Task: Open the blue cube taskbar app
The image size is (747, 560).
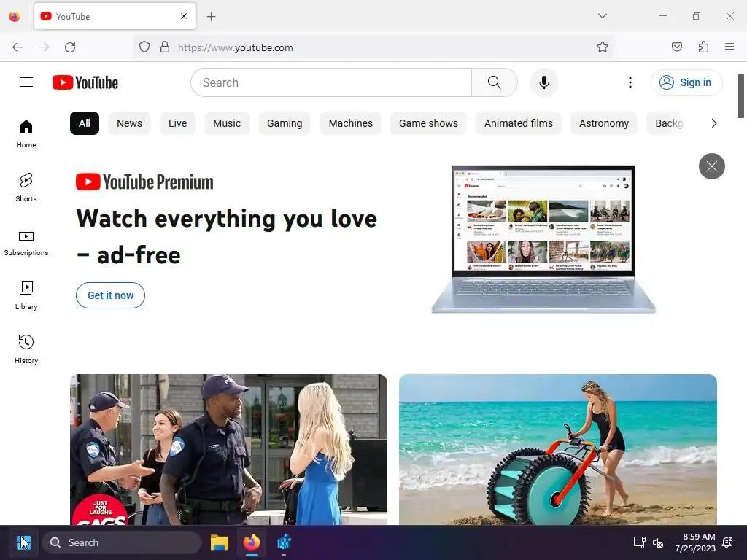Action: point(284,542)
